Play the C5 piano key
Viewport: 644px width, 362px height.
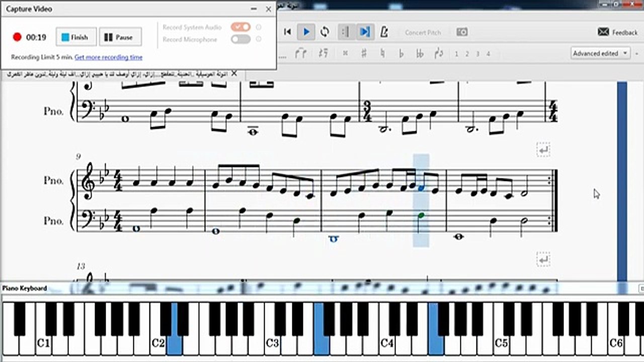(x=501, y=344)
